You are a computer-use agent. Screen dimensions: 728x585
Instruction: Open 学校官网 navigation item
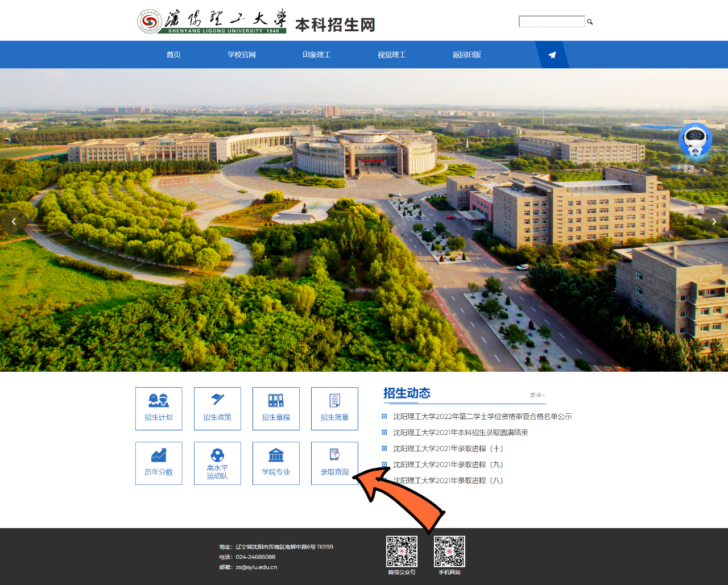[242, 55]
